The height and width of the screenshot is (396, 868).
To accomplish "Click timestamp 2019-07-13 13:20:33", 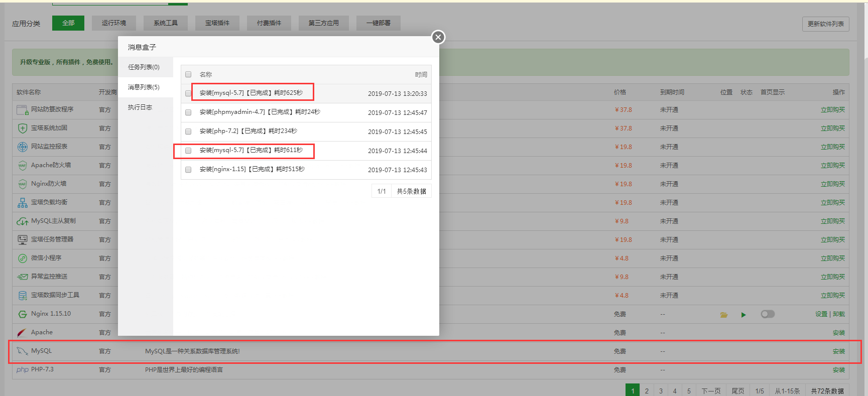I will tap(398, 94).
